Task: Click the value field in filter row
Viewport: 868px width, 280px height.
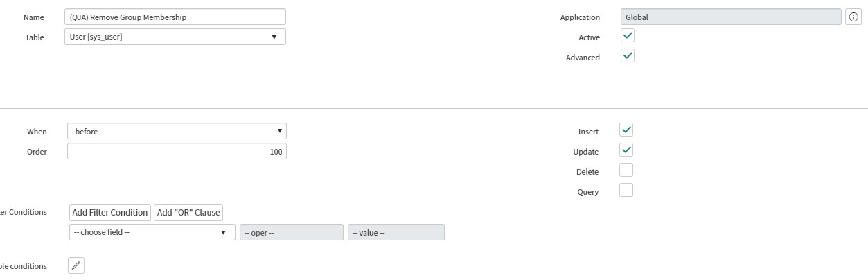Action: [396, 232]
